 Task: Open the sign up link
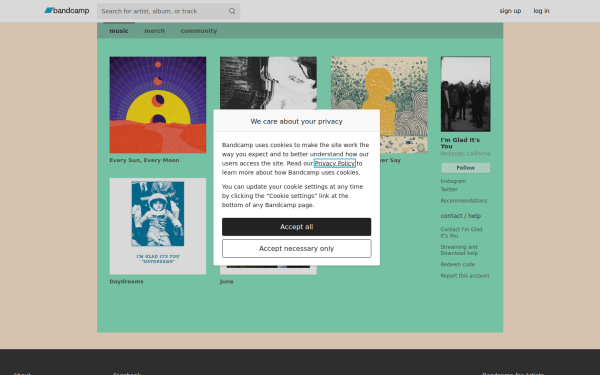(x=510, y=11)
